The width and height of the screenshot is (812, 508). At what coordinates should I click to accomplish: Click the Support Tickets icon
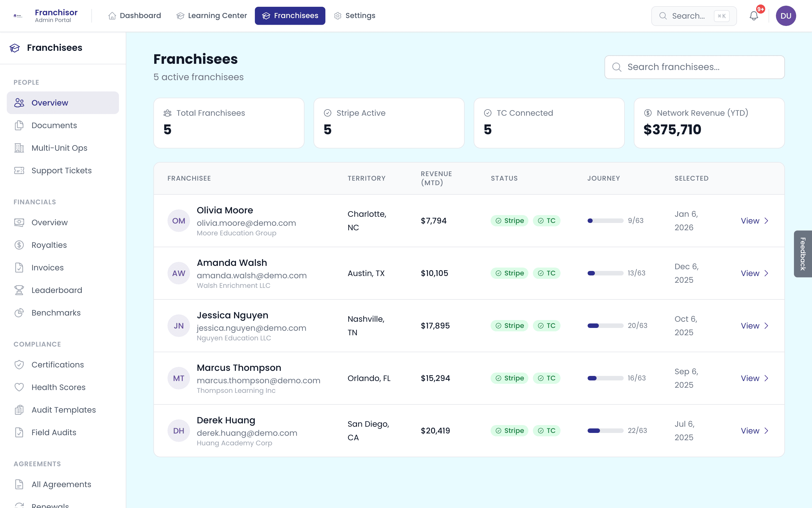click(x=19, y=170)
